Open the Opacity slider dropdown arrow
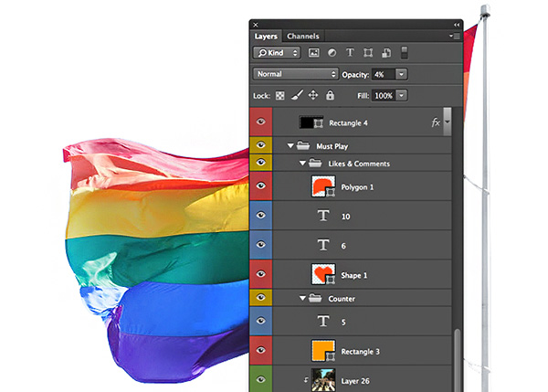This screenshot has height=392, width=548. coord(402,74)
